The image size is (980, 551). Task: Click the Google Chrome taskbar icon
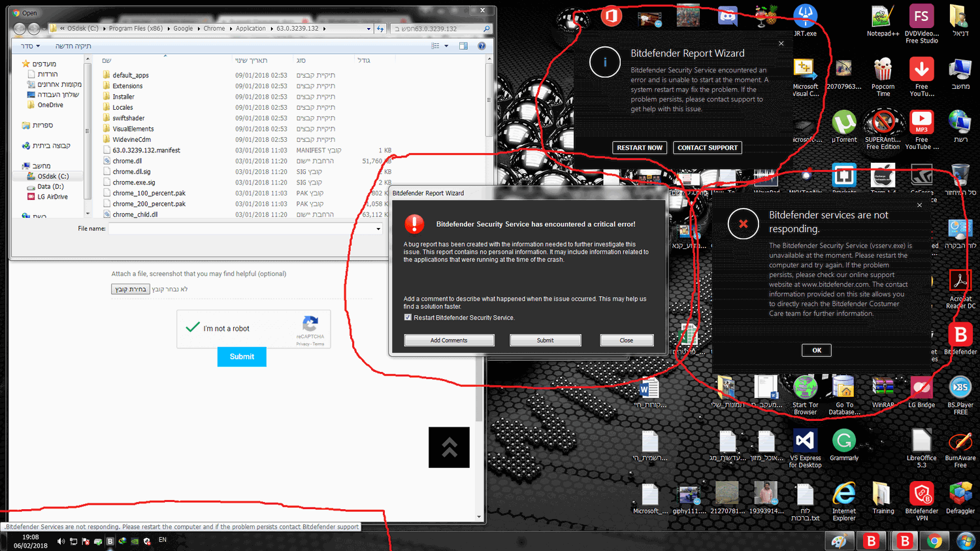pyautogui.click(x=935, y=541)
